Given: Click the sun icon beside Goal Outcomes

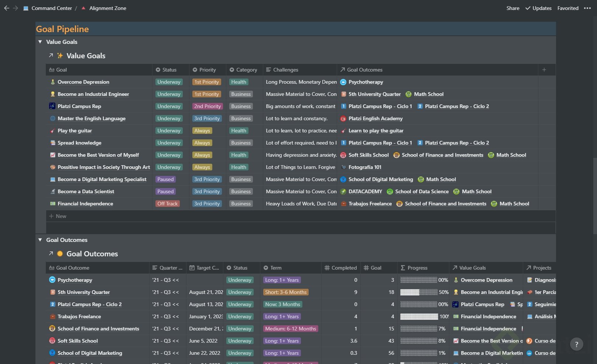Looking at the screenshot, I should coord(60,254).
